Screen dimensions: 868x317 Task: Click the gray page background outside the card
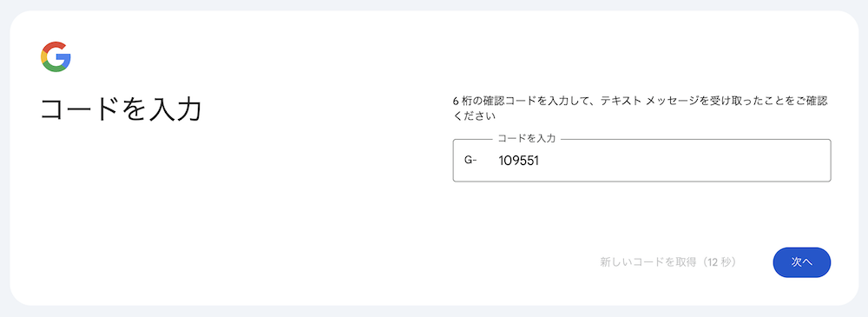434,4
